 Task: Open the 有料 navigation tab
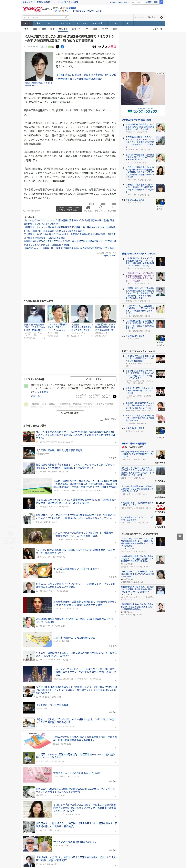click(x=128, y=24)
